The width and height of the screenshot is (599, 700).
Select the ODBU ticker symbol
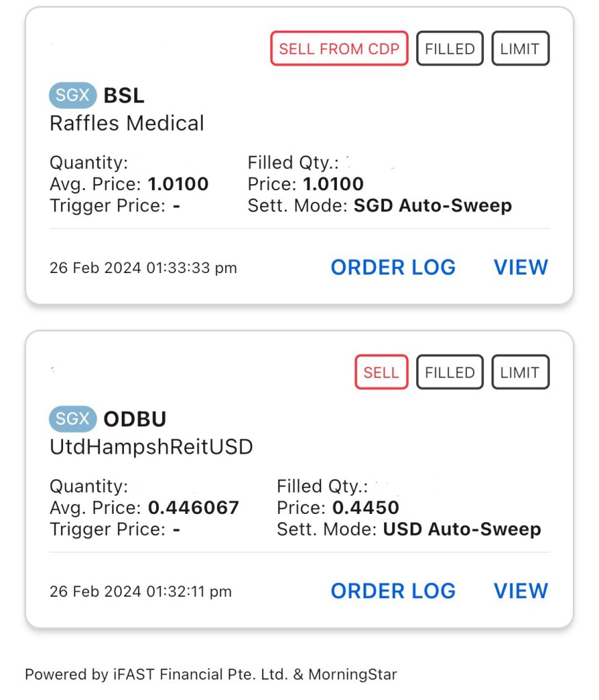pos(135,419)
